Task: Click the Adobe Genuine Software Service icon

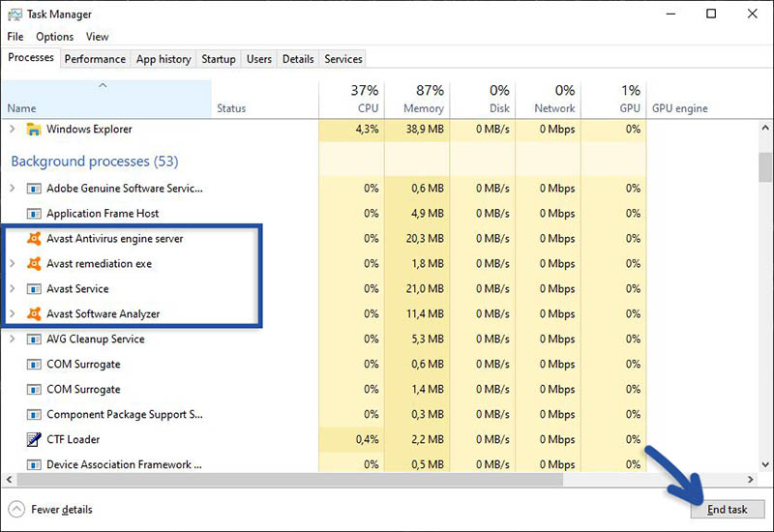Action: point(34,189)
